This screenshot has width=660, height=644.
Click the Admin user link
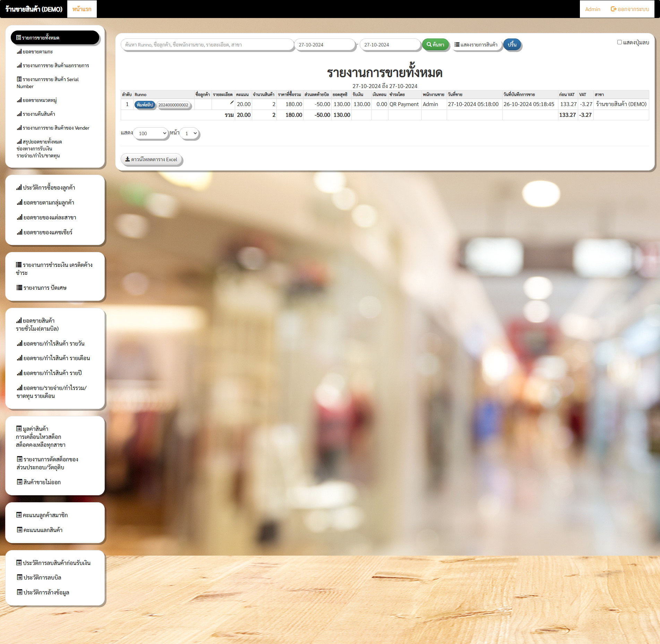(592, 9)
